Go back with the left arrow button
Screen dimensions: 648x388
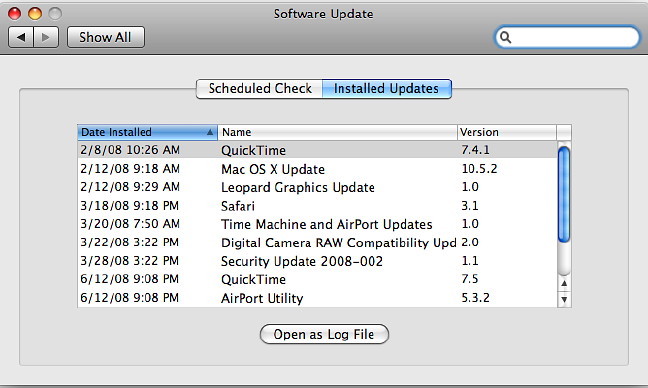(x=21, y=37)
